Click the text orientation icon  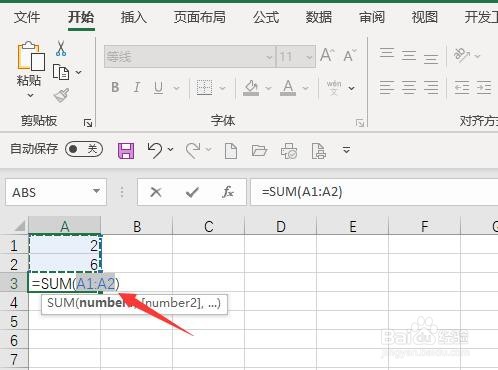point(462,55)
